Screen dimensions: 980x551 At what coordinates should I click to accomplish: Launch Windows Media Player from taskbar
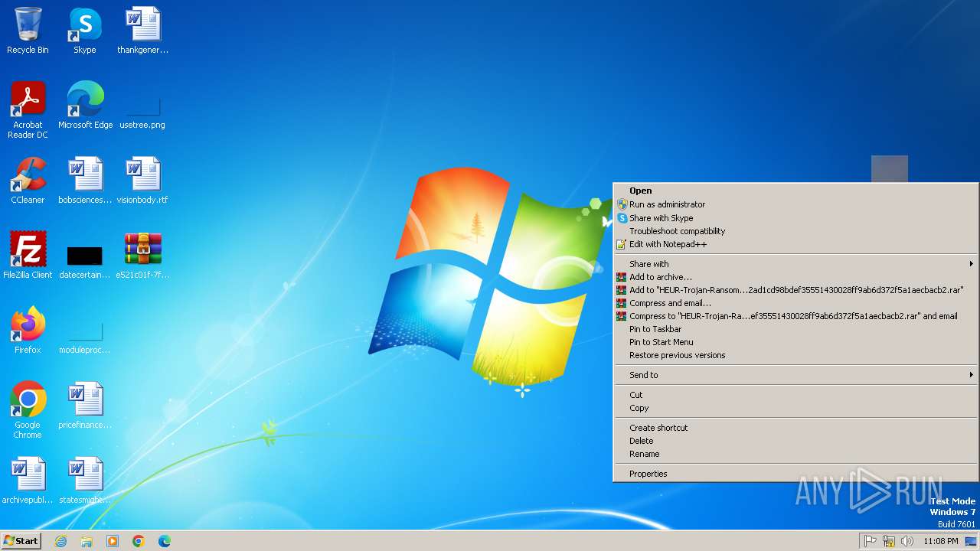click(x=113, y=541)
